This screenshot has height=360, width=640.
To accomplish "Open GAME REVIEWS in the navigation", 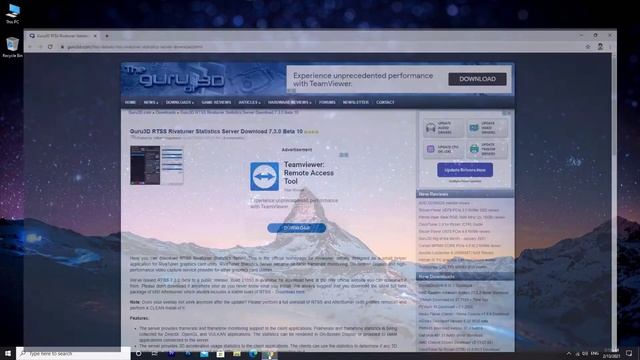I will pos(216,102).
